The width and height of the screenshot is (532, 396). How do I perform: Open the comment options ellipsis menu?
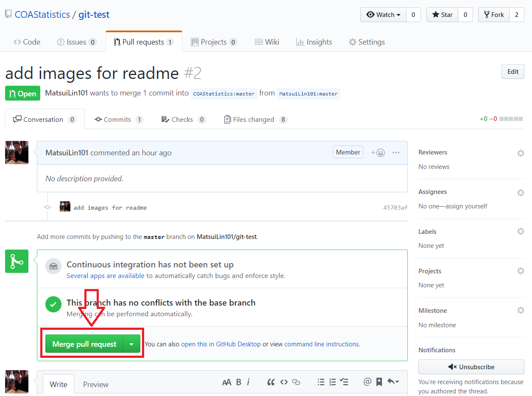396,153
